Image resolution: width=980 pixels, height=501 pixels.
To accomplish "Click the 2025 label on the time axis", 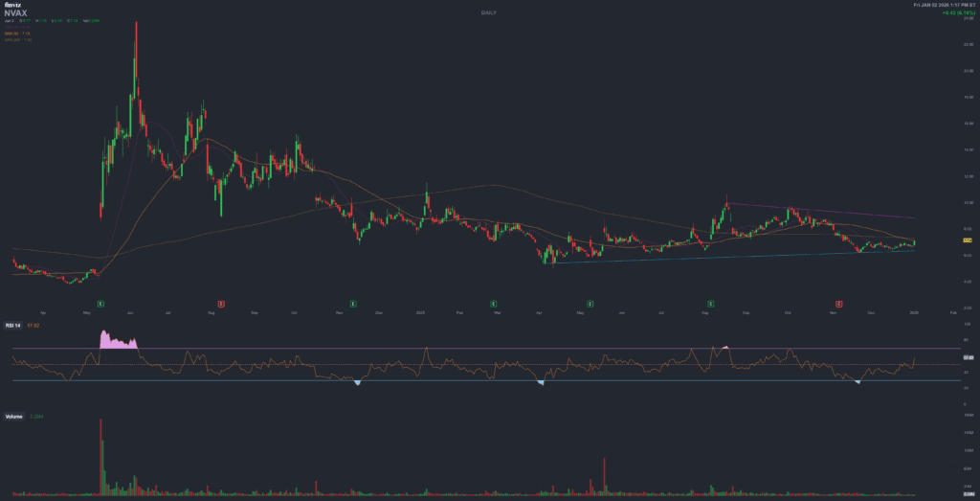I will click(420, 312).
